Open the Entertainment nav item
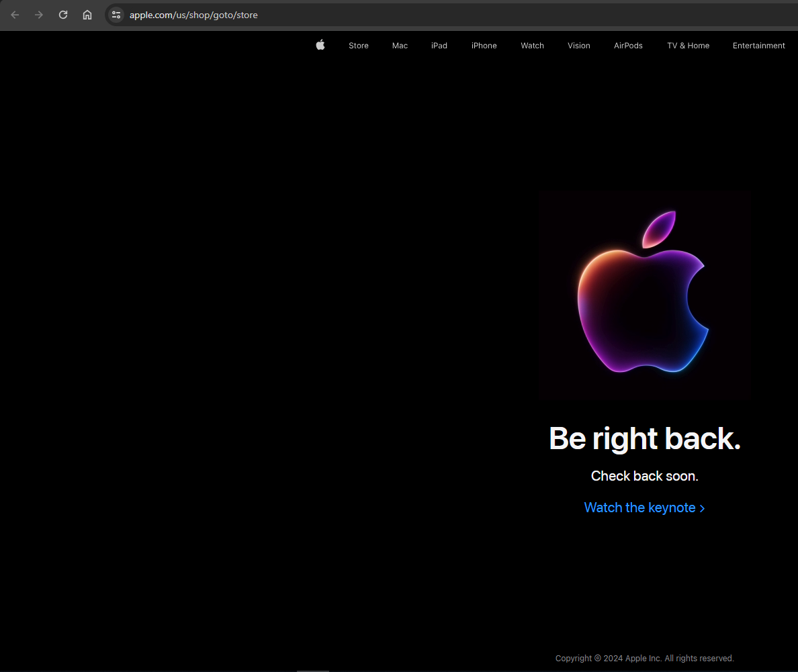The height and width of the screenshot is (672, 798). point(758,46)
